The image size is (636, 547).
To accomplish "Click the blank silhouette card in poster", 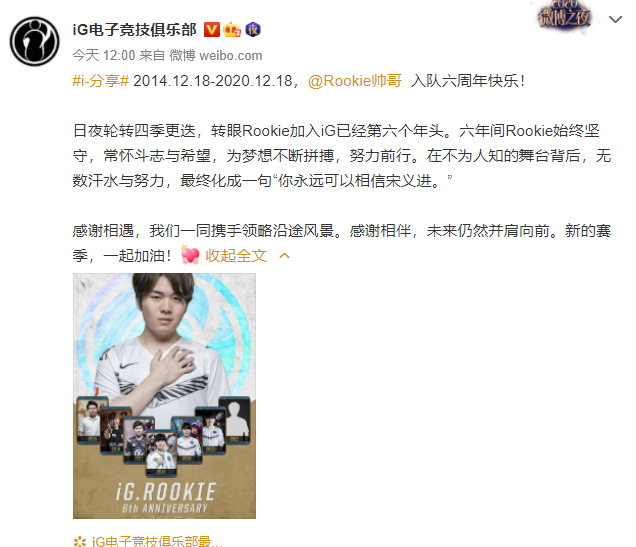I will (x=234, y=420).
